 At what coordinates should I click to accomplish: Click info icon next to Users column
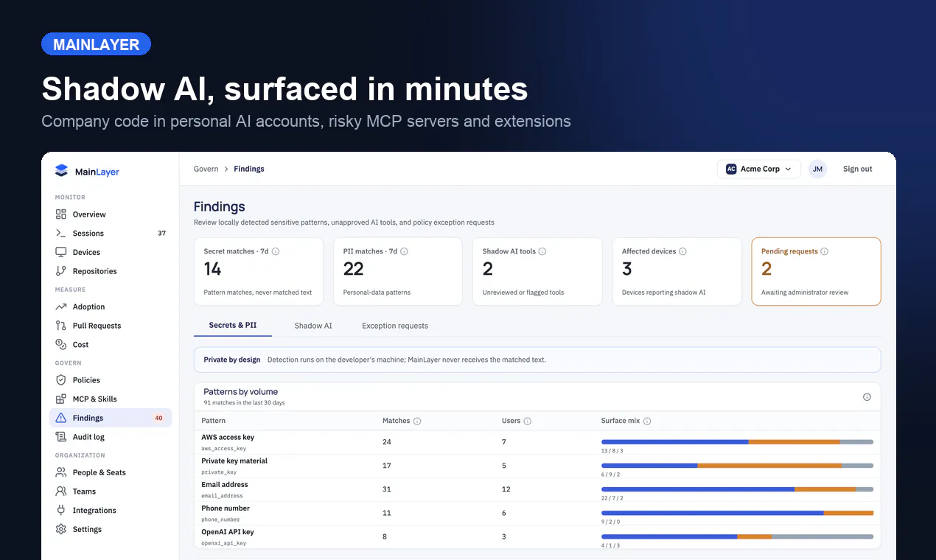(527, 421)
